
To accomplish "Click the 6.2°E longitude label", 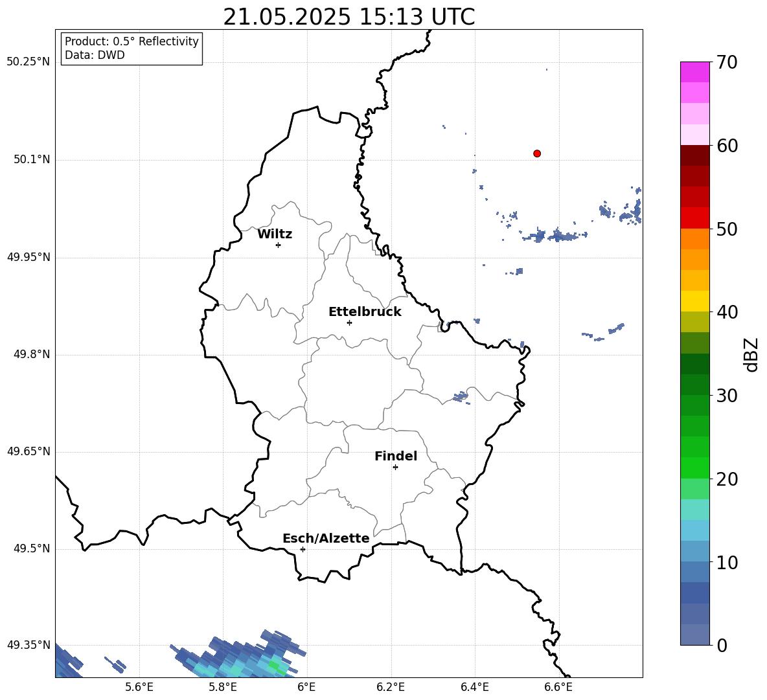I will click(391, 687).
